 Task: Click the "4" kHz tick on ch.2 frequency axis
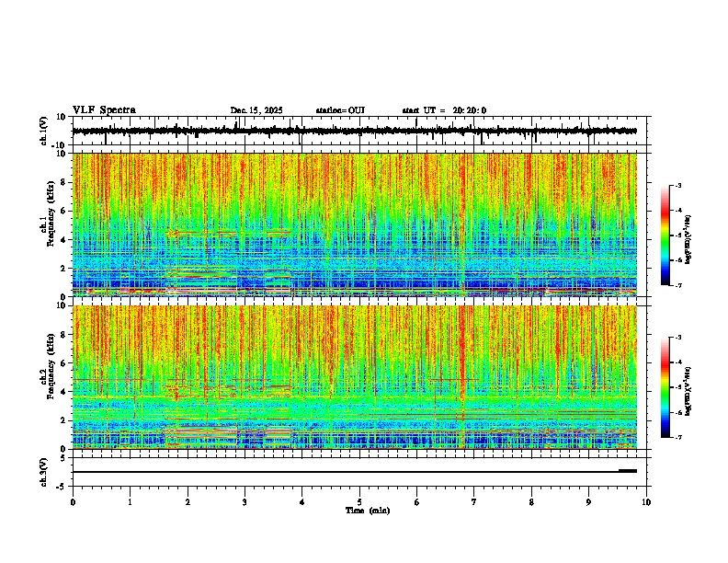(x=63, y=392)
